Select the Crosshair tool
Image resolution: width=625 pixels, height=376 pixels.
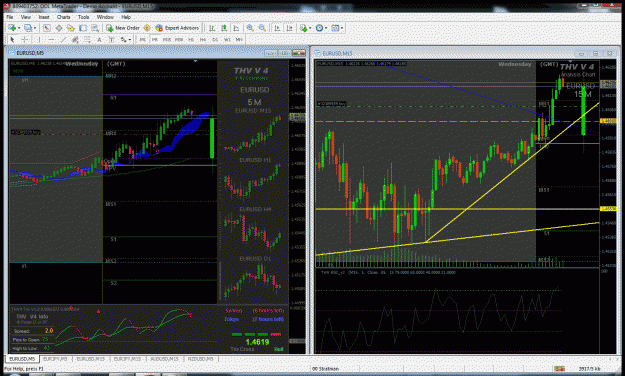click(25, 39)
